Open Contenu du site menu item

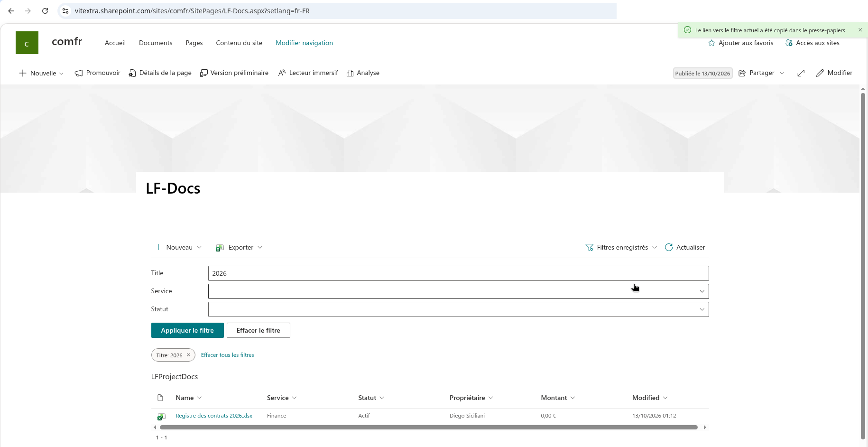tap(239, 43)
